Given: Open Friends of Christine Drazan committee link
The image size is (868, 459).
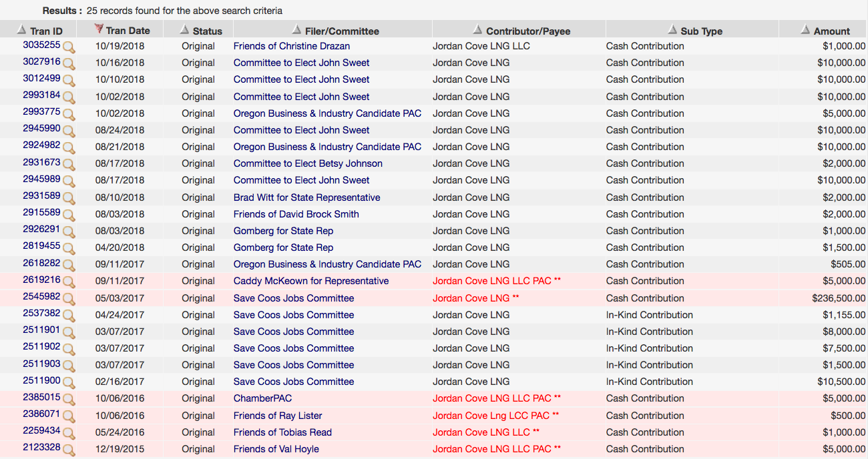Looking at the screenshot, I should [x=292, y=46].
